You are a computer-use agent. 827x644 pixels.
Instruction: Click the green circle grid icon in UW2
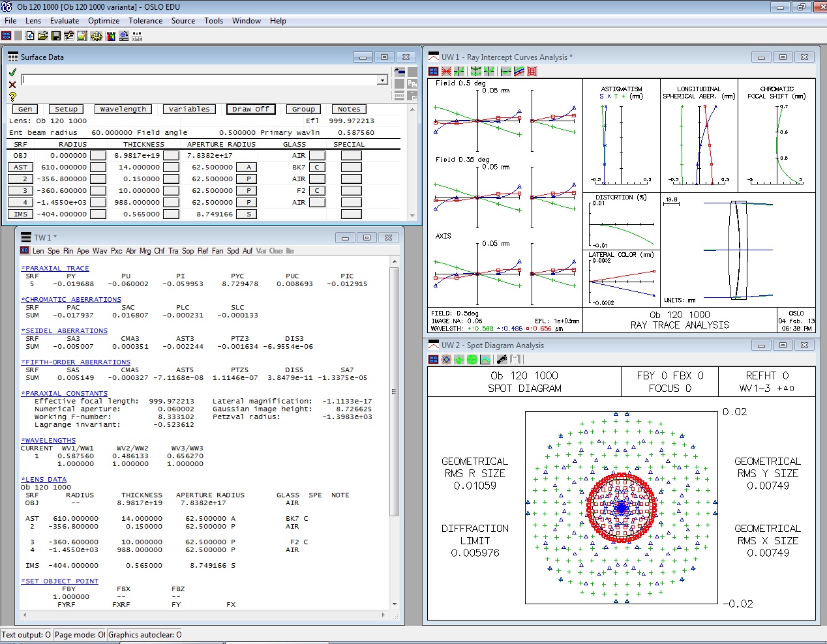pos(472,359)
